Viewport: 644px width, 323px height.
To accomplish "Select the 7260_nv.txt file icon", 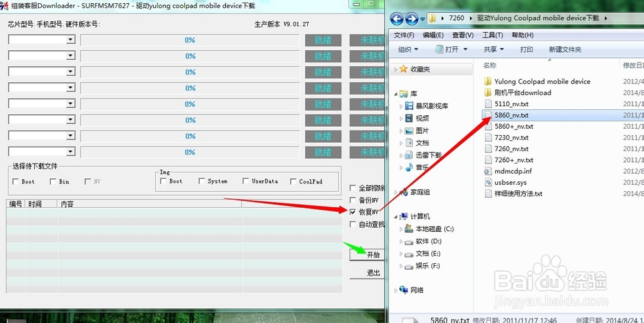I will [488, 149].
